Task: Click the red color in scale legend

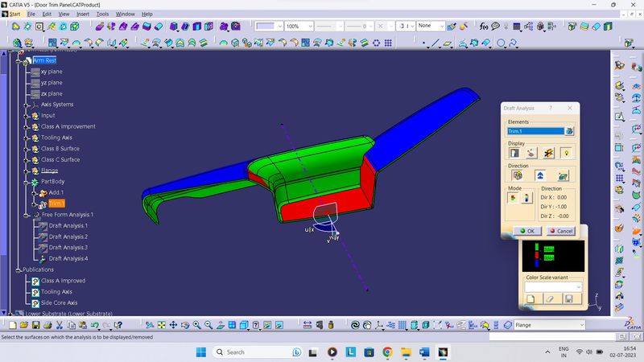Action: [x=536, y=255]
